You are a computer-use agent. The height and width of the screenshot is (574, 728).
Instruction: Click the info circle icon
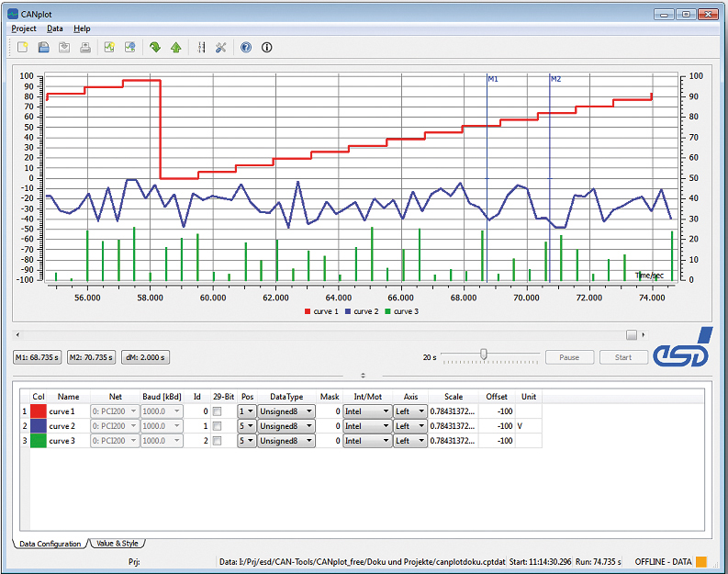tap(267, 48)
